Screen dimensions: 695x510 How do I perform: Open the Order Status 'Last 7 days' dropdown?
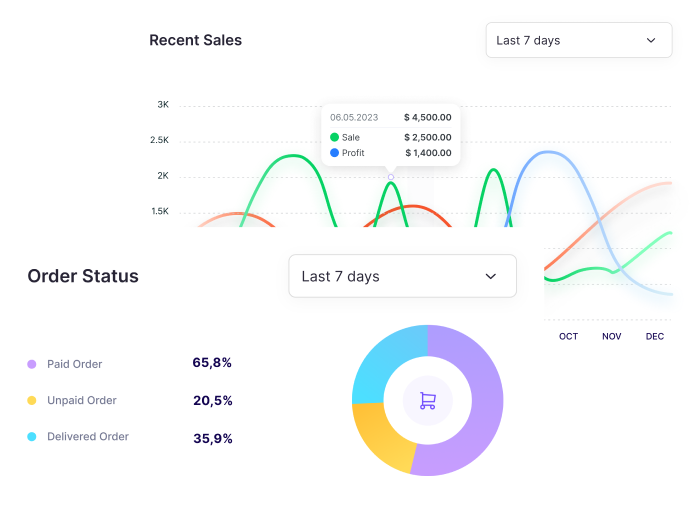pos(402,276)
